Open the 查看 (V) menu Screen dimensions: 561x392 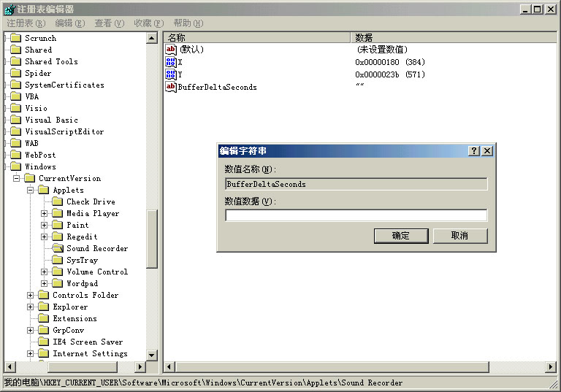(110, 23)
